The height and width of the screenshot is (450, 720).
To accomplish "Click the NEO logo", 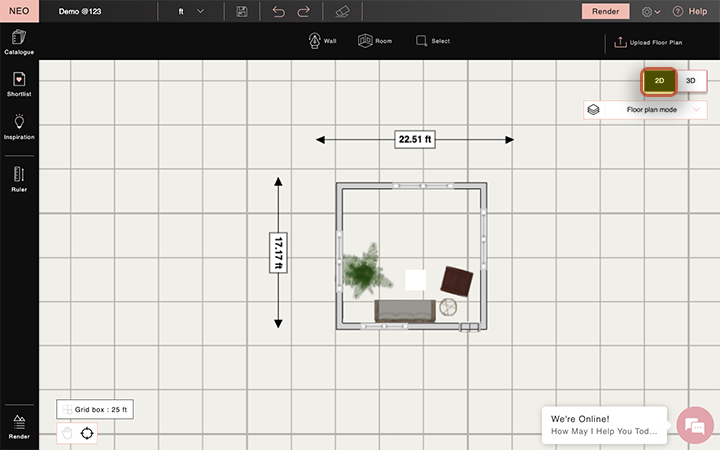I will (x=19, y=11).
